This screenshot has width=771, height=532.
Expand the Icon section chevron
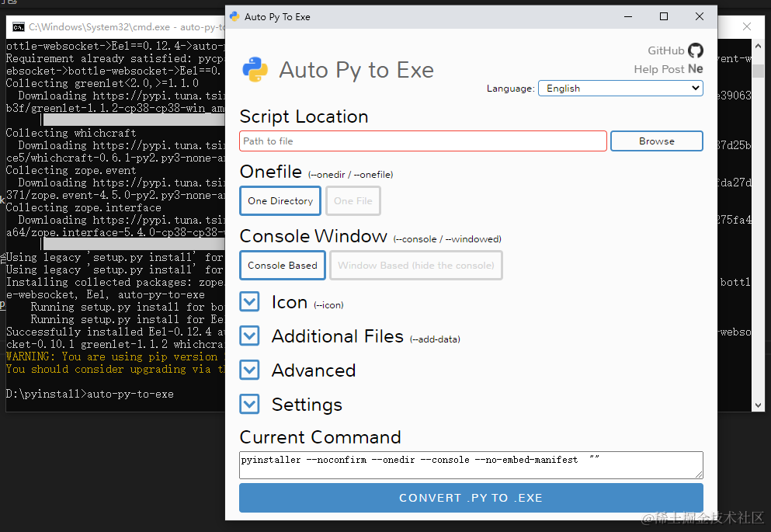click(249, 301)
